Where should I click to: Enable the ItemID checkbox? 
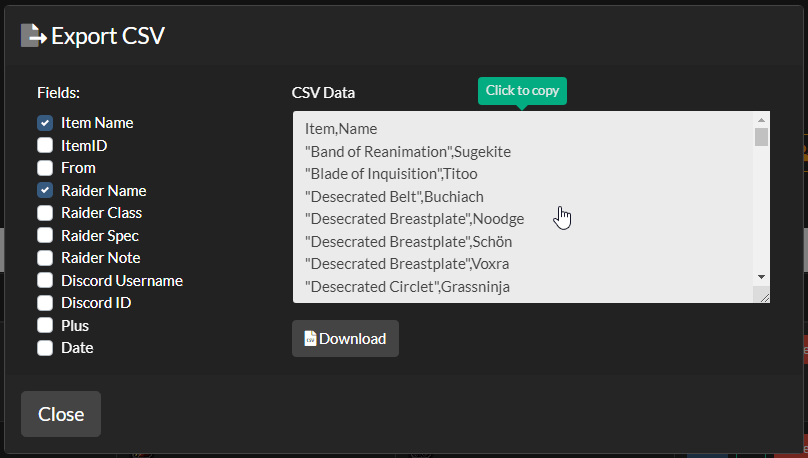pos(45,145)
